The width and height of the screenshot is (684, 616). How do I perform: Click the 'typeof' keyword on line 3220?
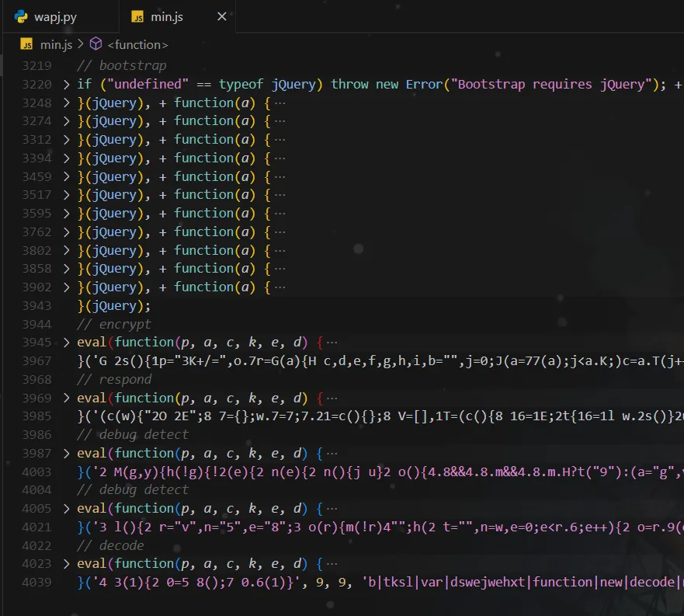[x=241, y=84]
